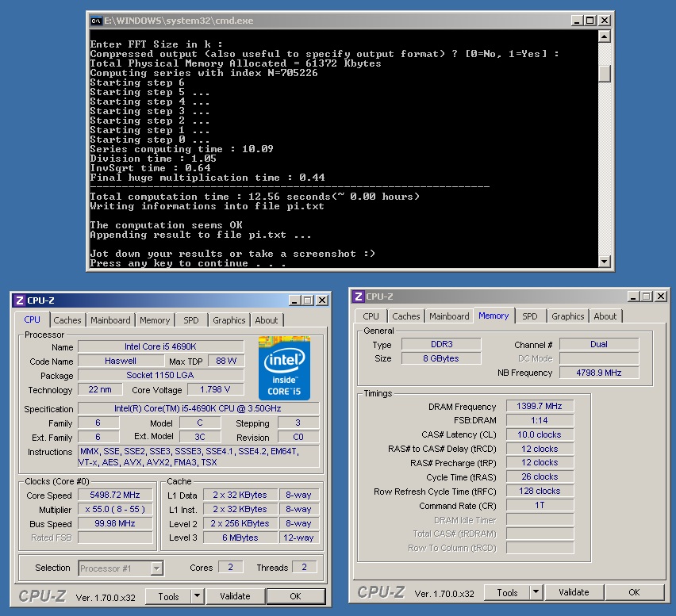This screenshot has height=616, width=676.
Task: Click the Core Voltage value 1.798 V
Action: click(x=215, y=389)
